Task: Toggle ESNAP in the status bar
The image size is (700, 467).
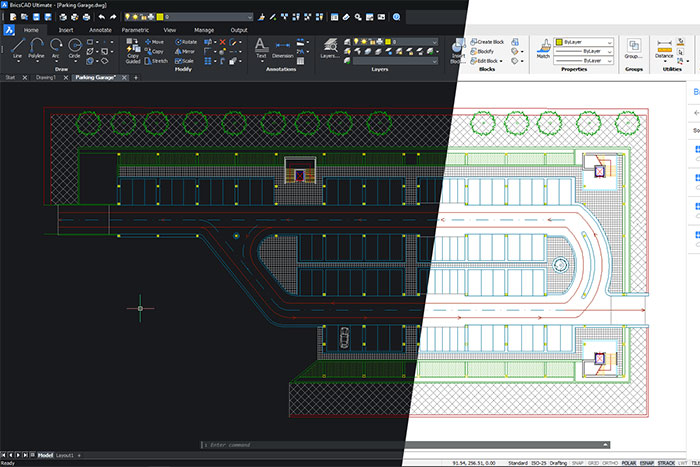Action: (647, 463)
